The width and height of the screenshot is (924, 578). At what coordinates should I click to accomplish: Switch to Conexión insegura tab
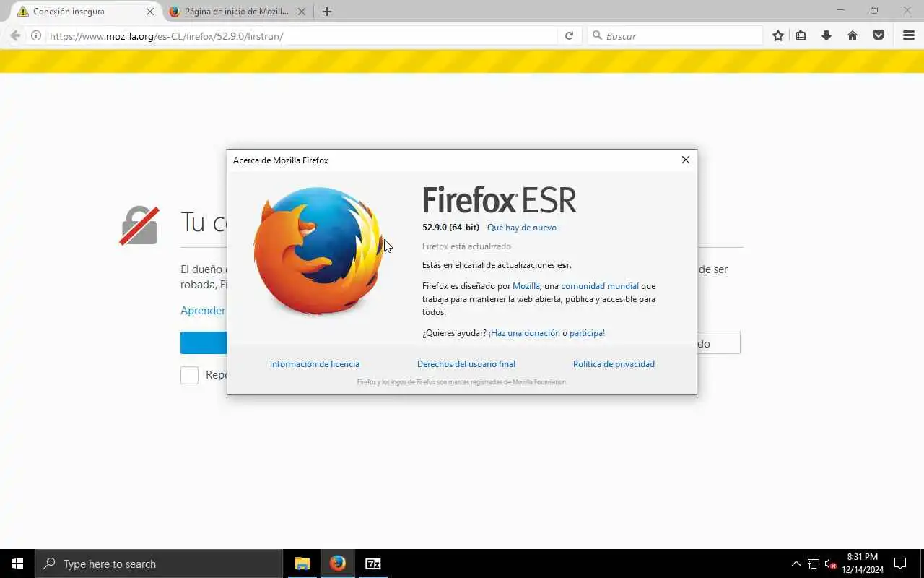pyautogui.click(x=85, y=12)
